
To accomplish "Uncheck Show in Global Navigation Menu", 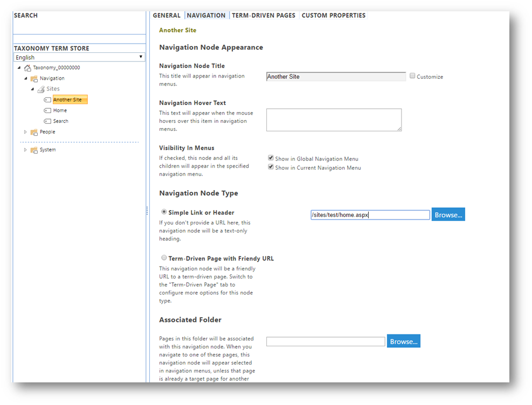I will 271,158.
